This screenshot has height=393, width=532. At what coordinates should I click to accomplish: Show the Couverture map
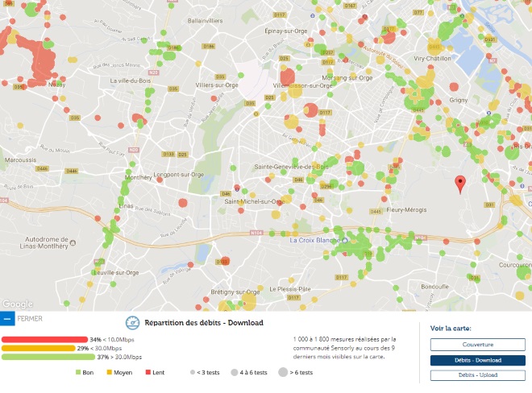[x=472, y=345]
